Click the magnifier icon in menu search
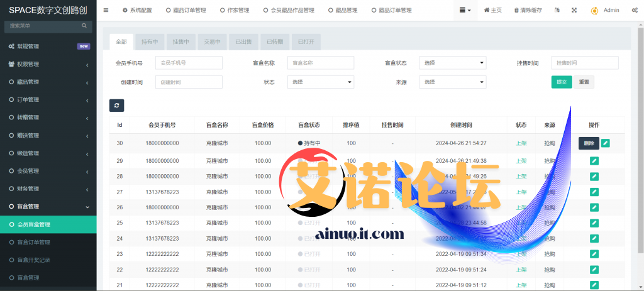 [84, 25]
